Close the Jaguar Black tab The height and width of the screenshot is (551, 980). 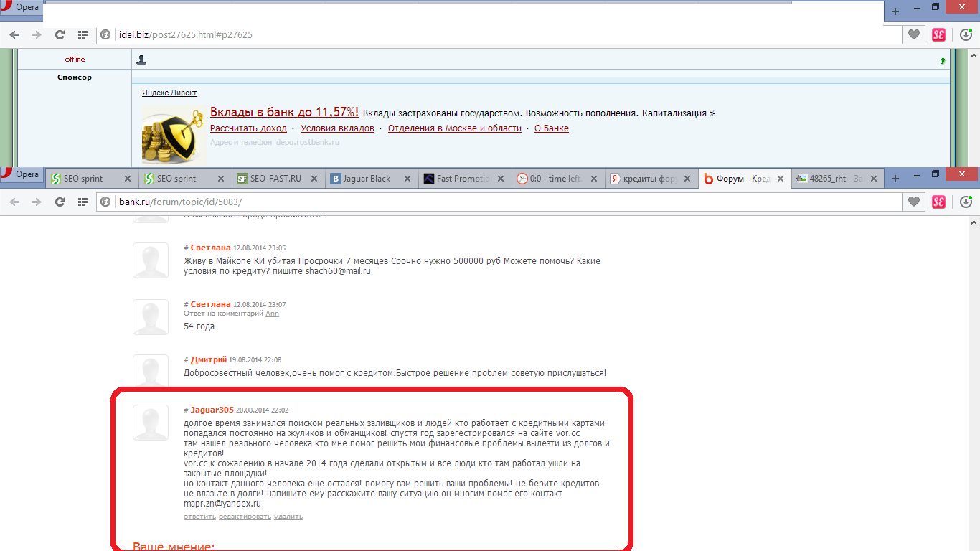pyautogui.click(x=407, y=179)
